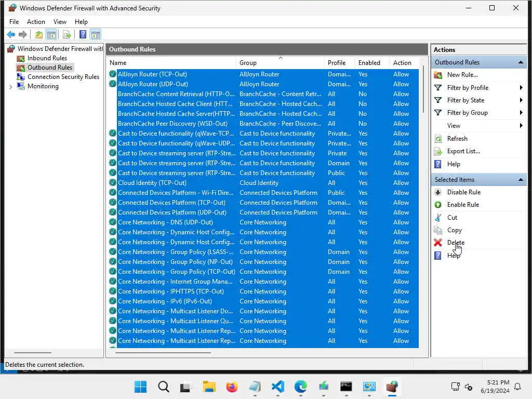
Task: Open Visual Studio Code from the taskbar
Action: pyautogui.click(x=278, y=387)
